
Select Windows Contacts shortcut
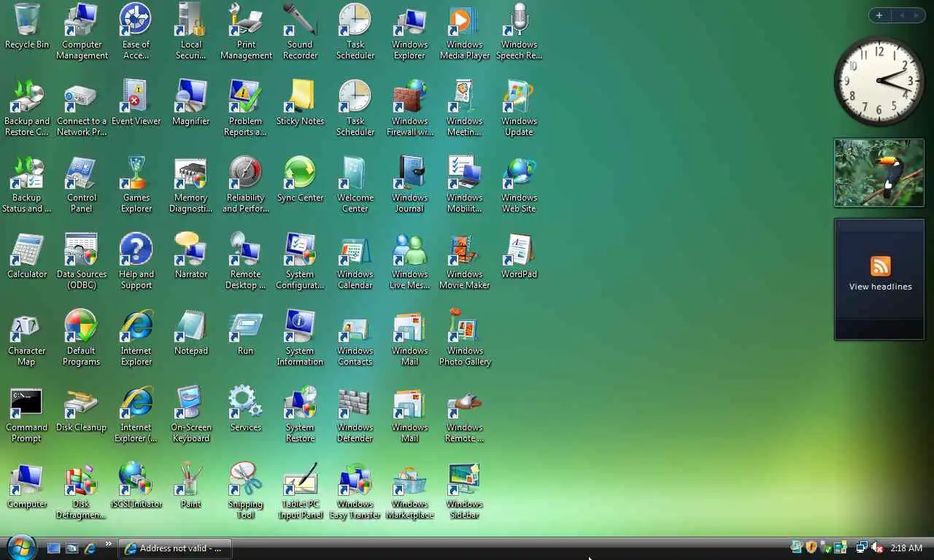point(355,338)
